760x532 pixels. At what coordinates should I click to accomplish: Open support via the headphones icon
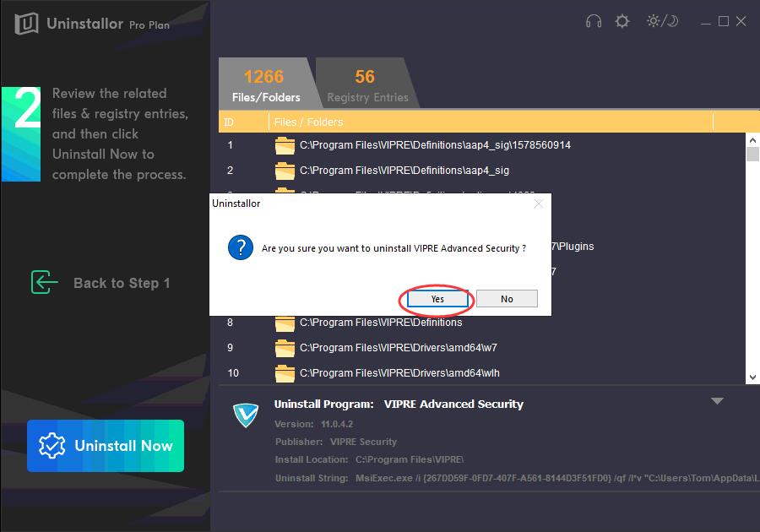pyautogui.click(x=594, y=21)
